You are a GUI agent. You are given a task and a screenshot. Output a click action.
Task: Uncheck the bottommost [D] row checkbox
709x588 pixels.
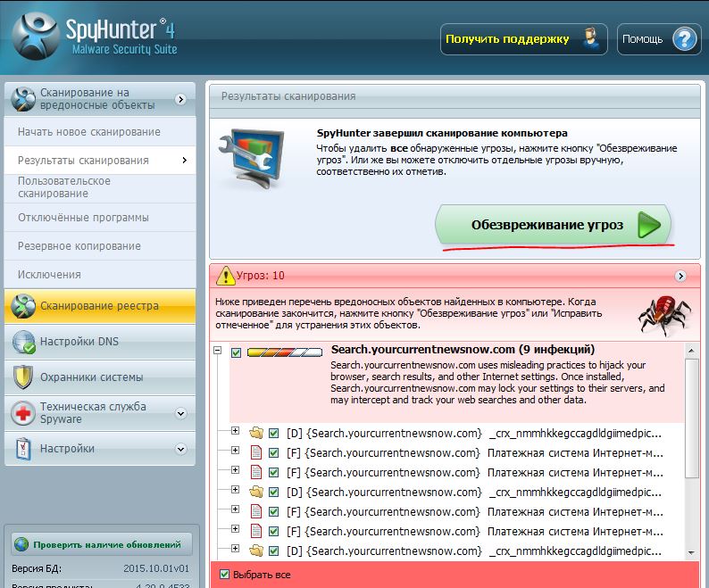(273, 551)
